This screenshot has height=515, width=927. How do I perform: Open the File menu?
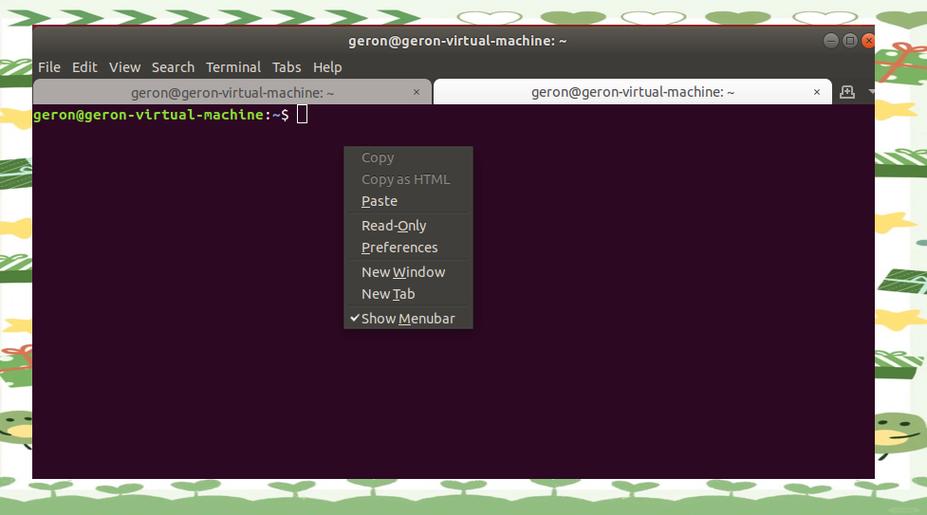pyautogui.click(x=49, y=67)
